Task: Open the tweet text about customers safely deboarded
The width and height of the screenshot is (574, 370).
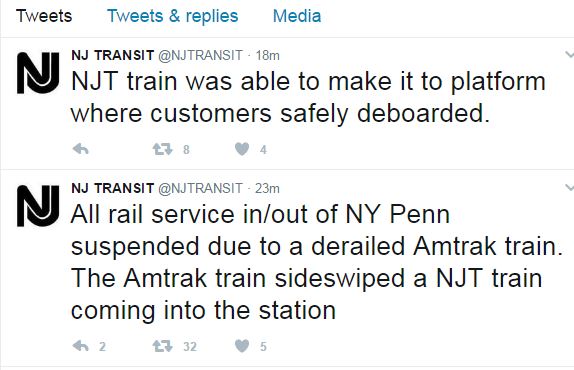Action: click(308, 97)
